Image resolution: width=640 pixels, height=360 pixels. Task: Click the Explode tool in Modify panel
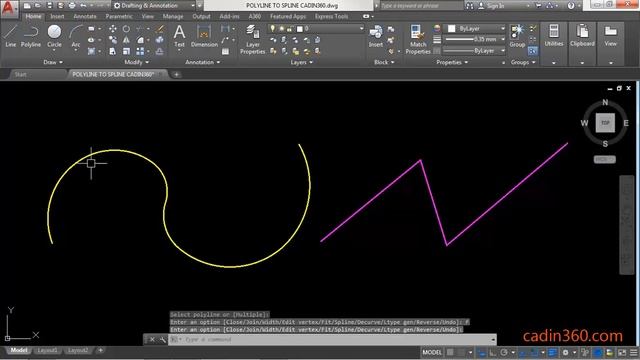(160, 40)
